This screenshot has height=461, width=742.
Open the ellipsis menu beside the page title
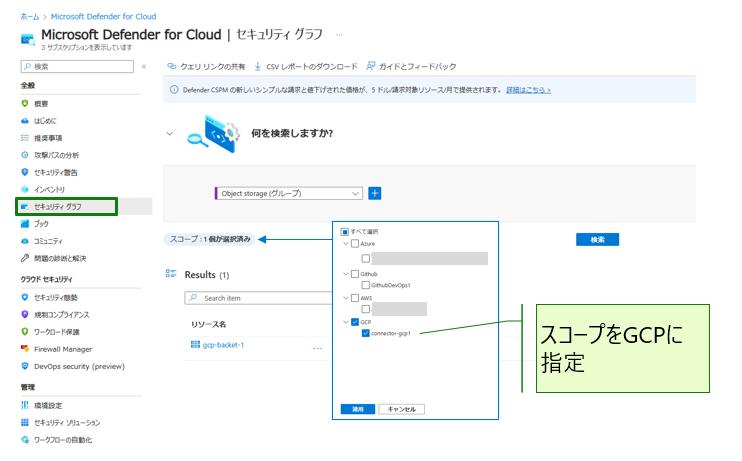[339, 35]
